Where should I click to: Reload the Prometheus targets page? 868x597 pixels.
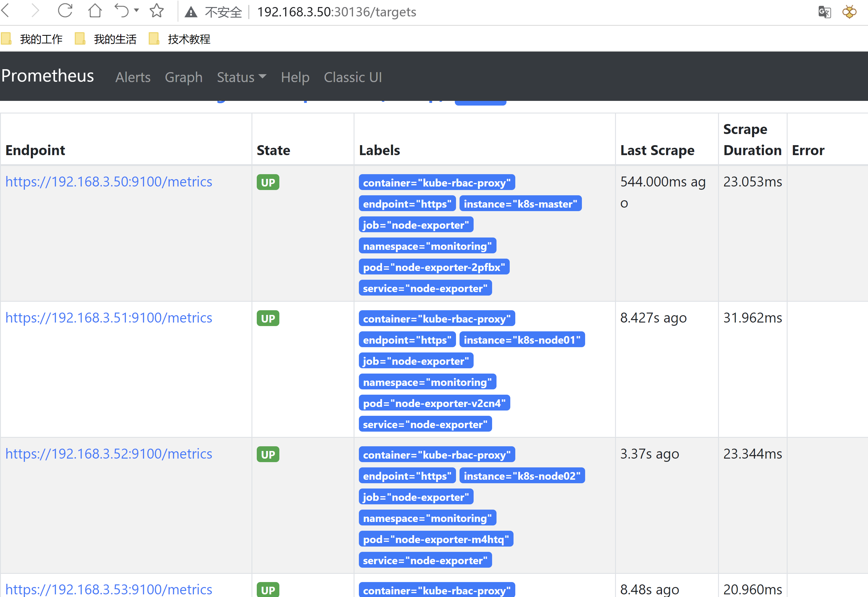pos(65,11)
